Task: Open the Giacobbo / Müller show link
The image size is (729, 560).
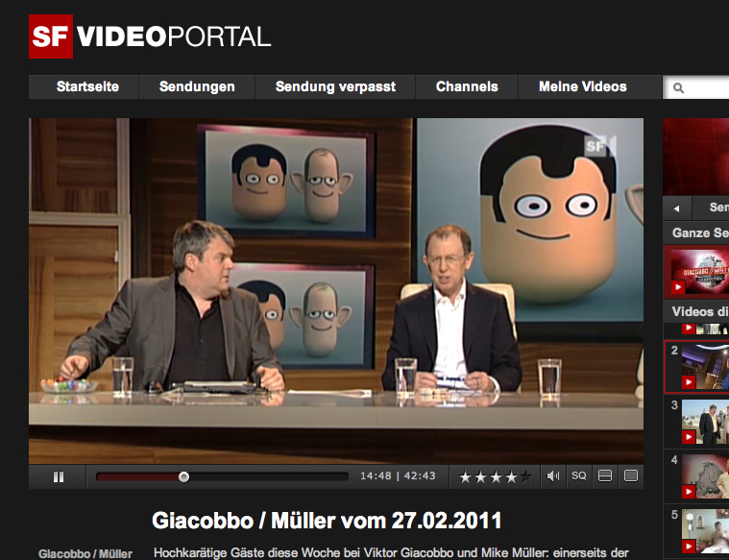Action: click(85, 554)
